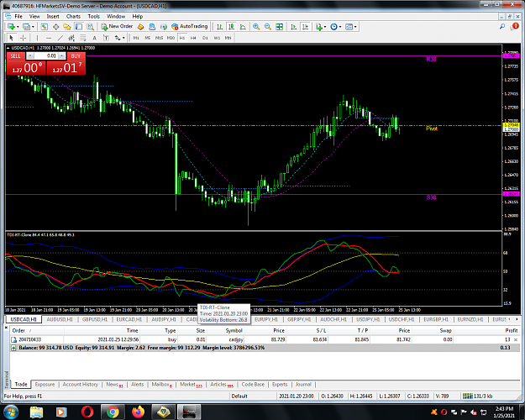Toggle the Navigator panel icon
This screenshot has height=420, width=525.
(67, 26)
